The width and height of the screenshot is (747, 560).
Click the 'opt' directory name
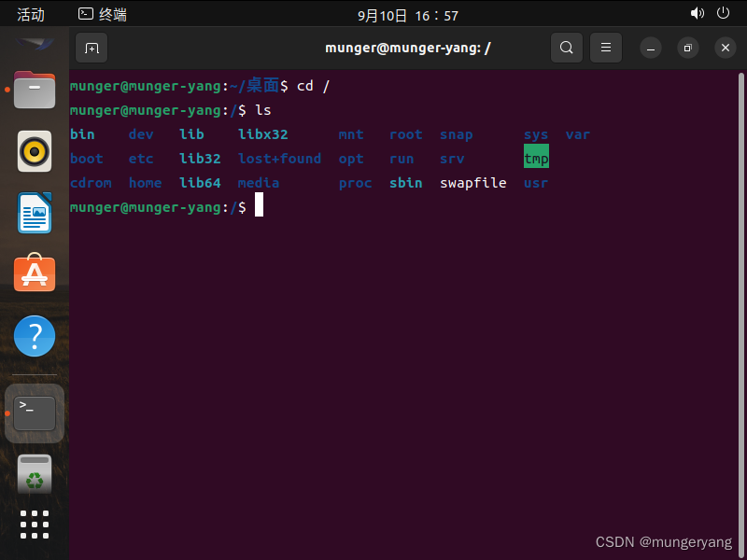(x=351, y=160)
